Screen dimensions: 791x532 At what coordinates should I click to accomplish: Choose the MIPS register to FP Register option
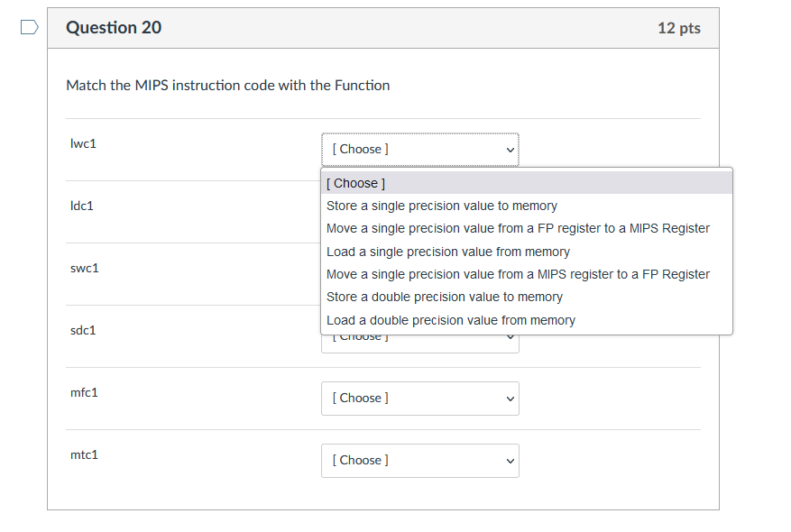pos(517,274)
